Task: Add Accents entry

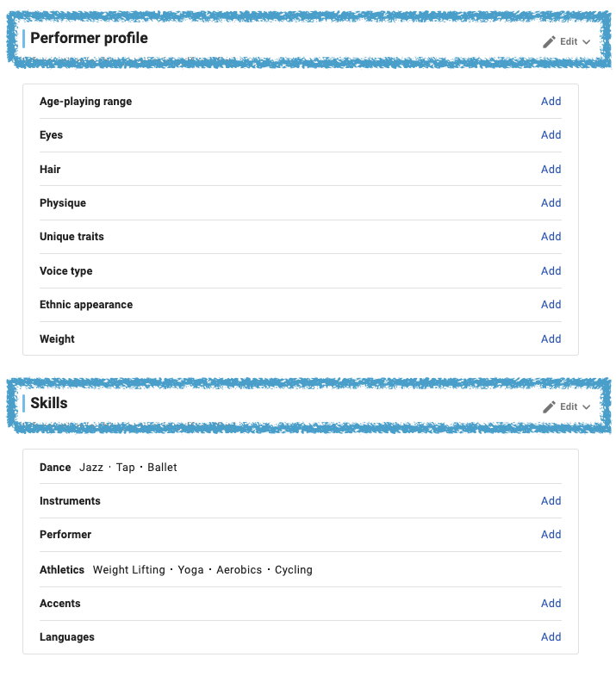Action: tap(551, 604)
